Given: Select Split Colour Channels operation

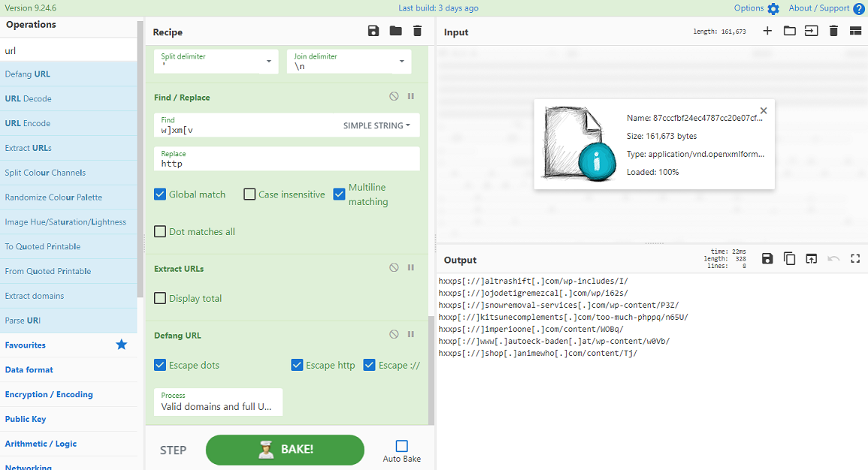Looking at the screenshot, I should 68,173.
